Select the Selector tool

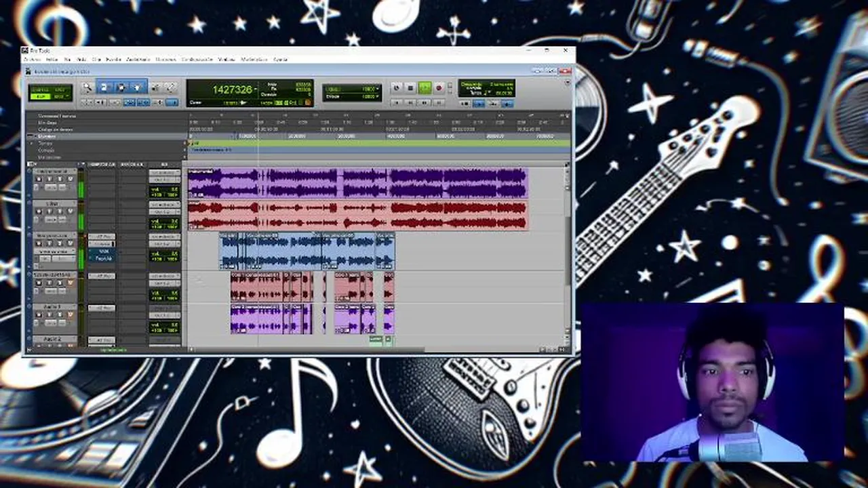click(x=121, y=87)
